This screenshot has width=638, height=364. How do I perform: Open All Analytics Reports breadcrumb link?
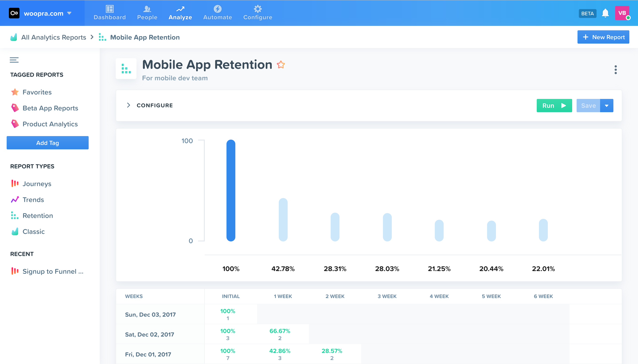coord(54,37)
